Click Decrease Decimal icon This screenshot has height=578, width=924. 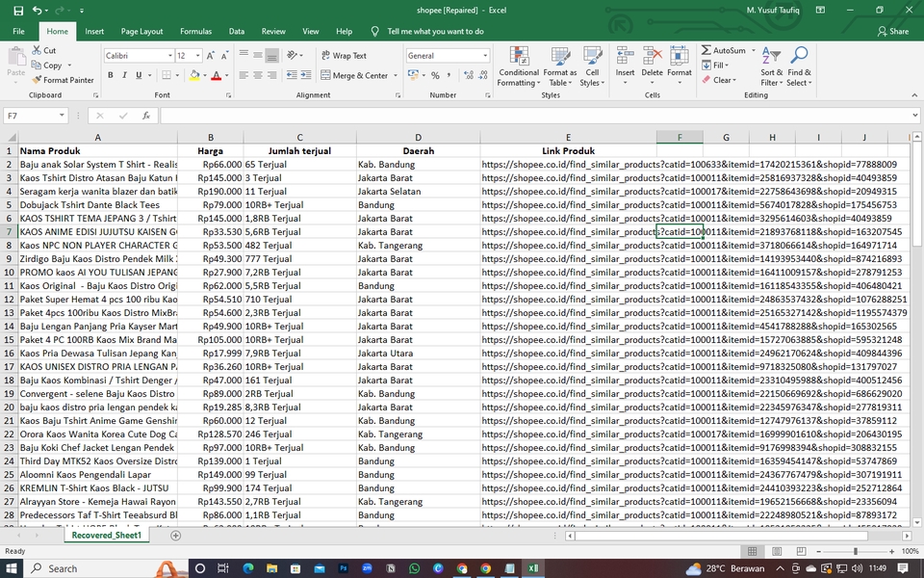(483, 75)
